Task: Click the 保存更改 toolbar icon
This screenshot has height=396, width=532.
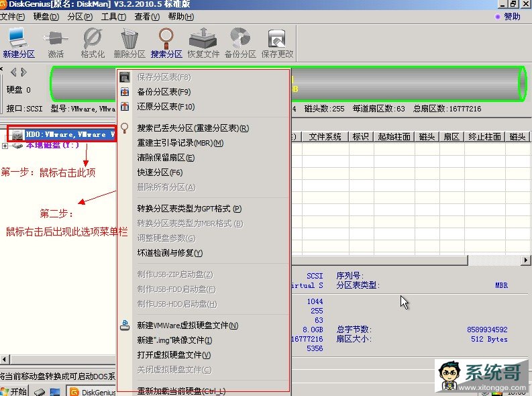Action: coord(277,43)
